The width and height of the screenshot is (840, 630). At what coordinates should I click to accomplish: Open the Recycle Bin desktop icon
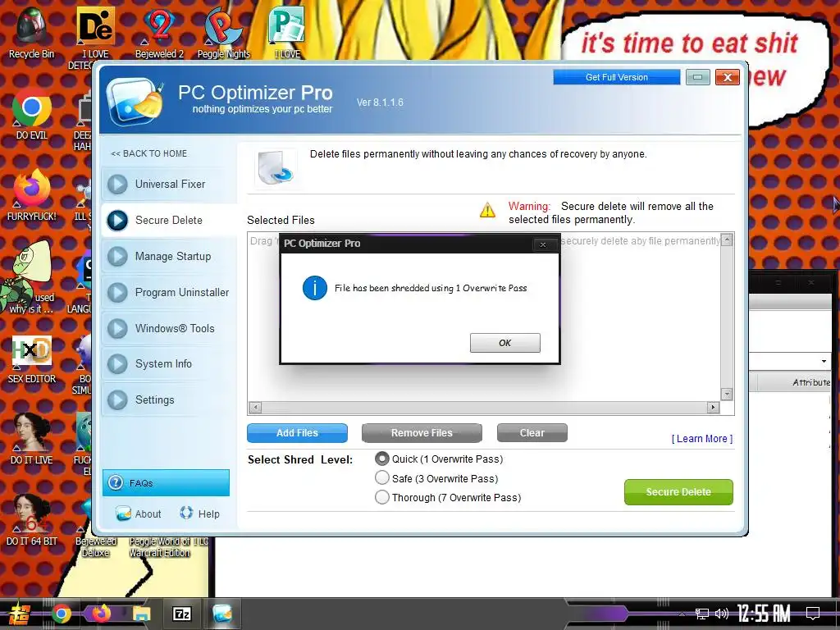tap(31, 32)
